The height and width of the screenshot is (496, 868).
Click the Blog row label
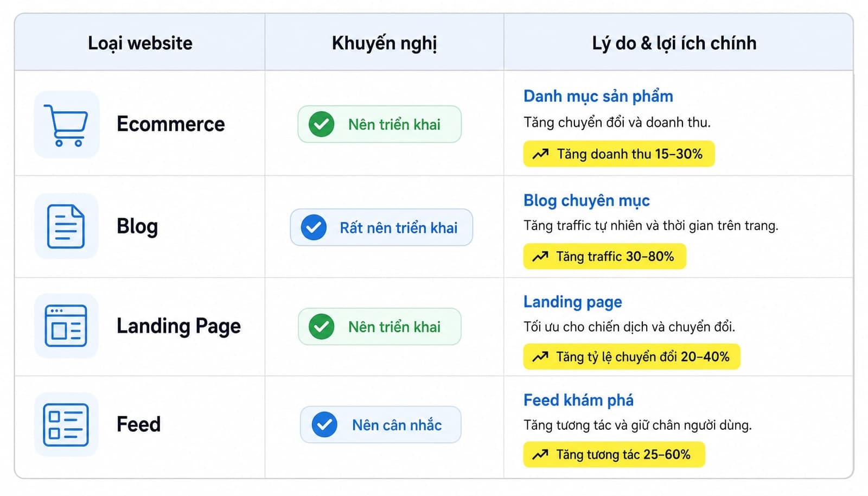click(x=137, y=226)
